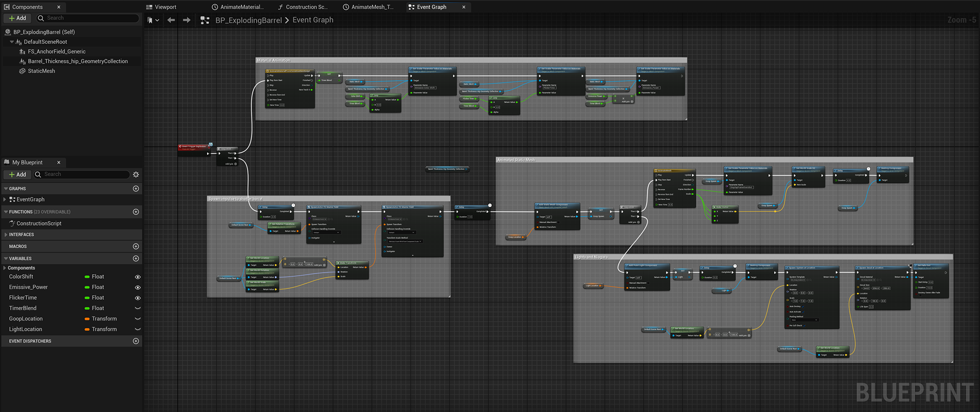The height and width of the screenshot is (412, 980).
Task: Select the LightLocation variable name
Action: click(26, 329)
